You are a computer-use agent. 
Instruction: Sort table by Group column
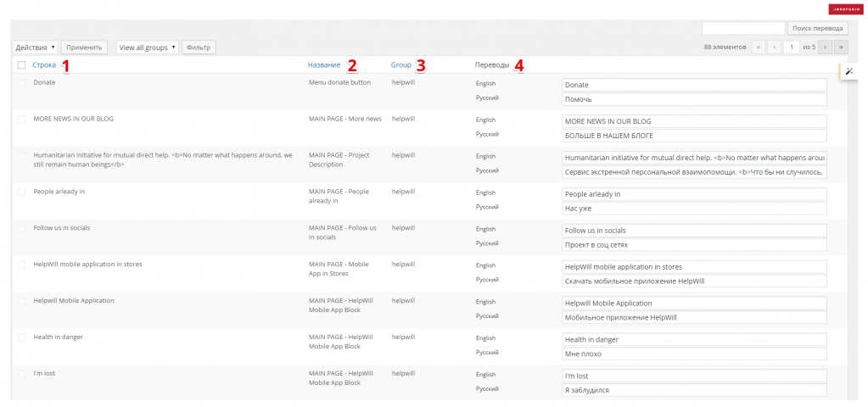tap(400, 64)
